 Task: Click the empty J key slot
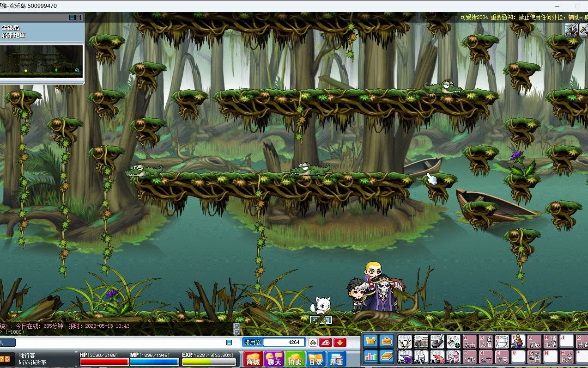tap(567, 342)
